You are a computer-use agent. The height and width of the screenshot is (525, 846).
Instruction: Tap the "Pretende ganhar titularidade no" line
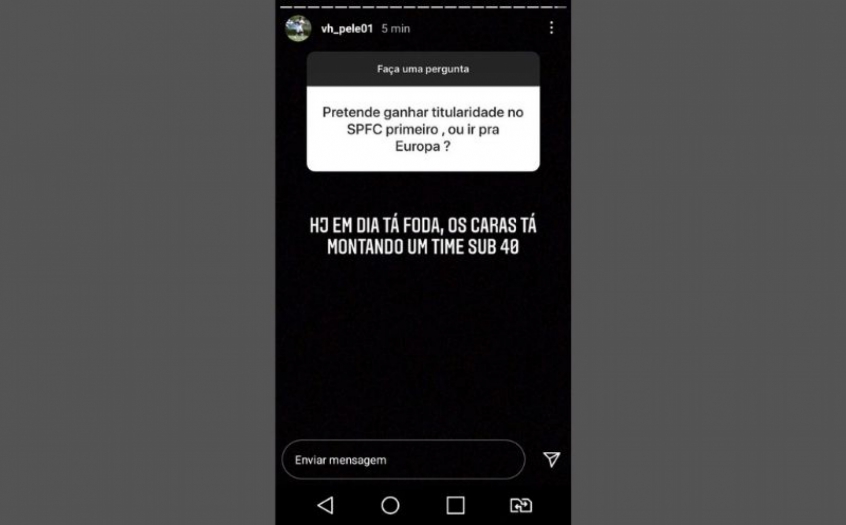423,112
